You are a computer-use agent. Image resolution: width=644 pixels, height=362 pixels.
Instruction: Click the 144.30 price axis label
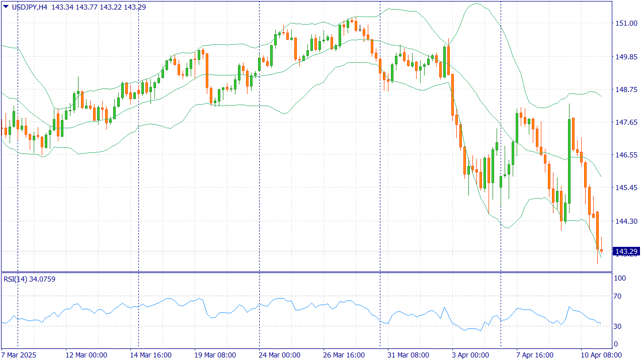click(x=626, y=221)
